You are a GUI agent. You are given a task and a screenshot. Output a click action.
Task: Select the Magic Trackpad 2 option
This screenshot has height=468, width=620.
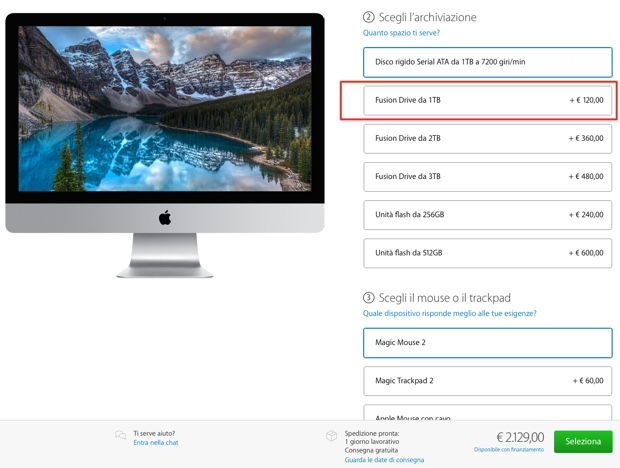pos(488,381)
